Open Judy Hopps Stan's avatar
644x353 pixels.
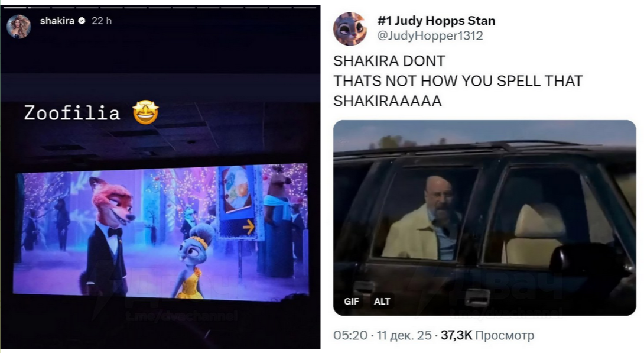[x=350, y=29]
